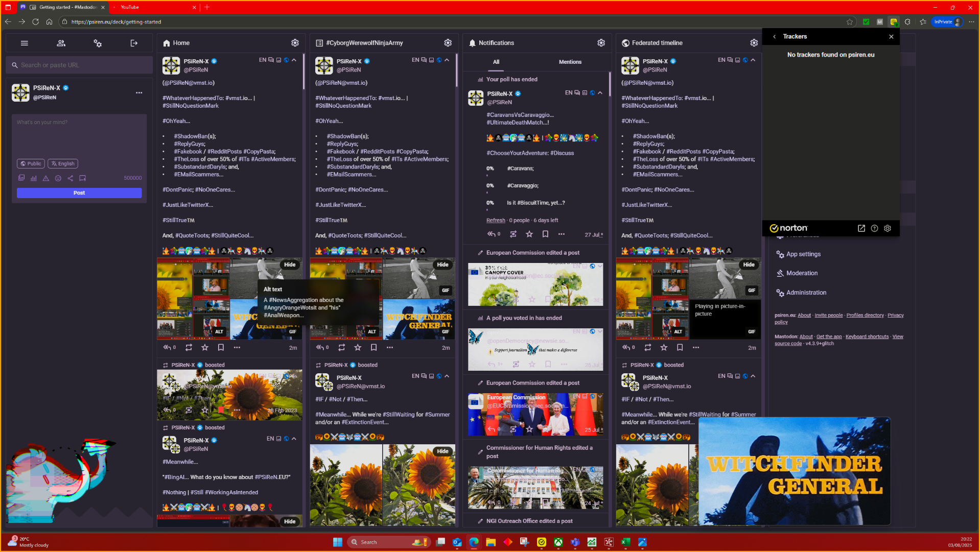Open the Get the app link
Viewport: 980px width, 552px height.
[x=829, y=337]
